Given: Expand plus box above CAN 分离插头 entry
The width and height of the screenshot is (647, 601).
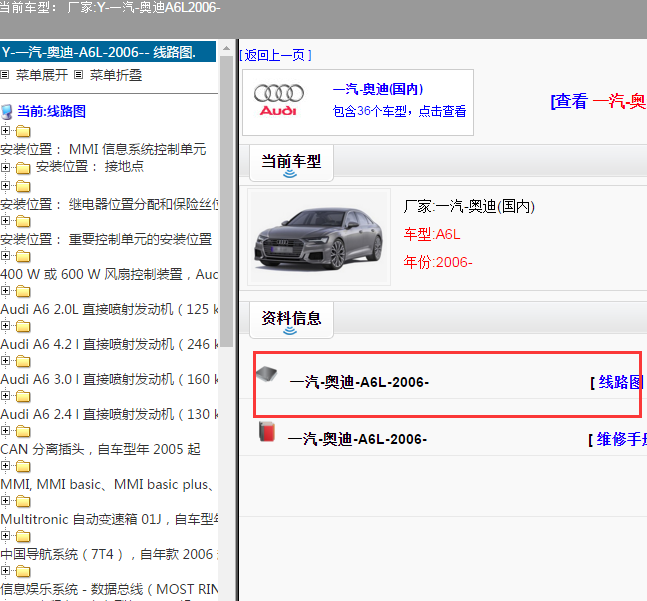Looking at the screenshot, I should pyautogui.click(x=5, y=431).
